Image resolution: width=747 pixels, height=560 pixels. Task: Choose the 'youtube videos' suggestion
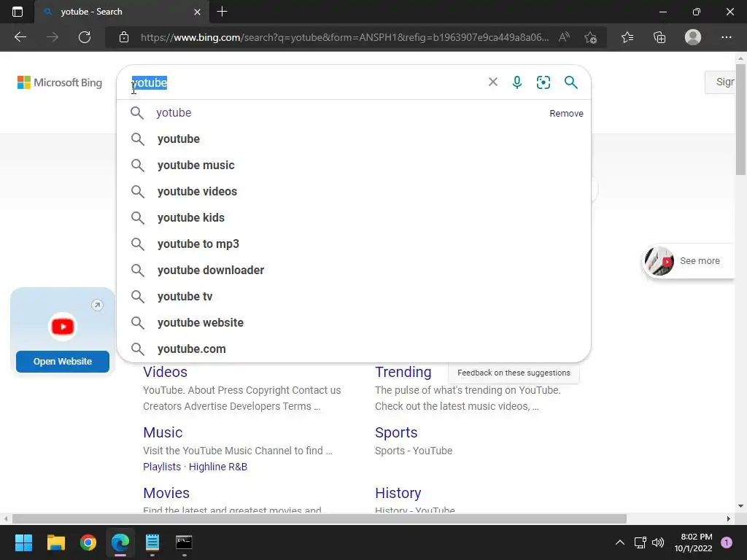354,192
